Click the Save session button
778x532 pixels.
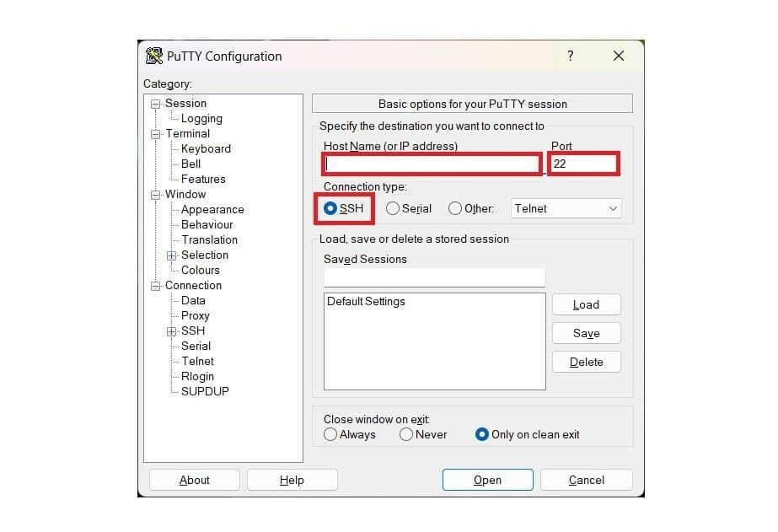pyautogui.click(x=587, y=334)
